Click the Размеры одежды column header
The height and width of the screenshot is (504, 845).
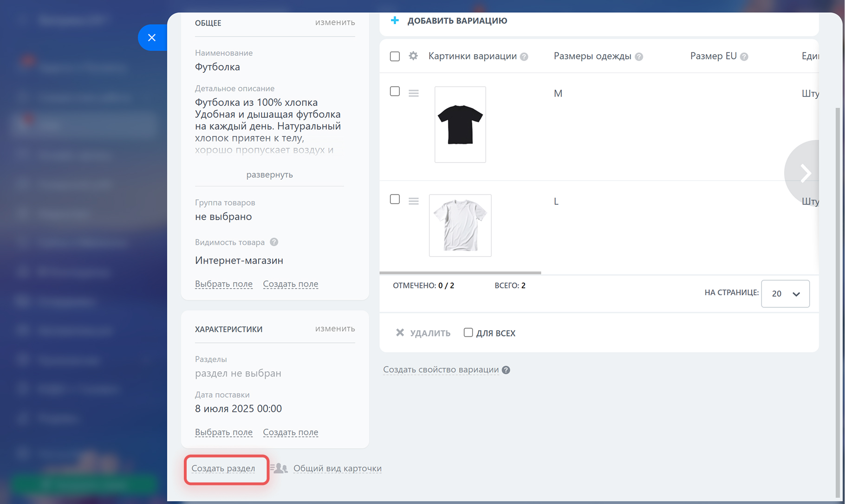[592, 56]
